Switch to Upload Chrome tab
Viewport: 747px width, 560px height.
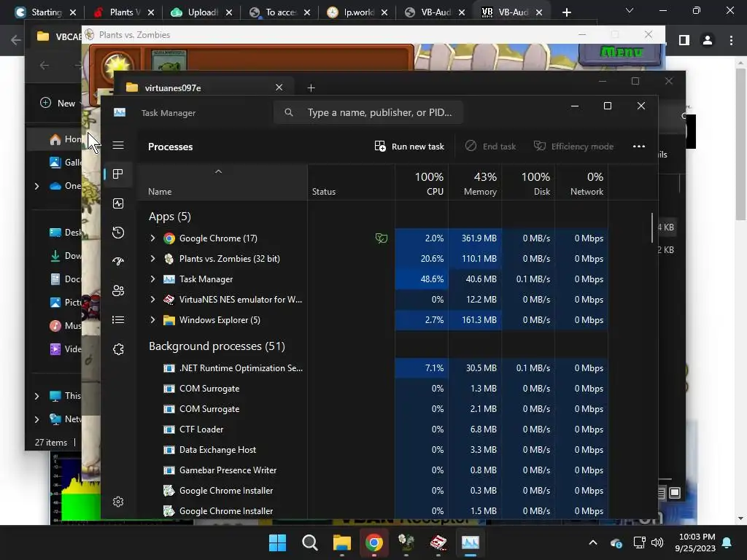[x=202, y=12]
